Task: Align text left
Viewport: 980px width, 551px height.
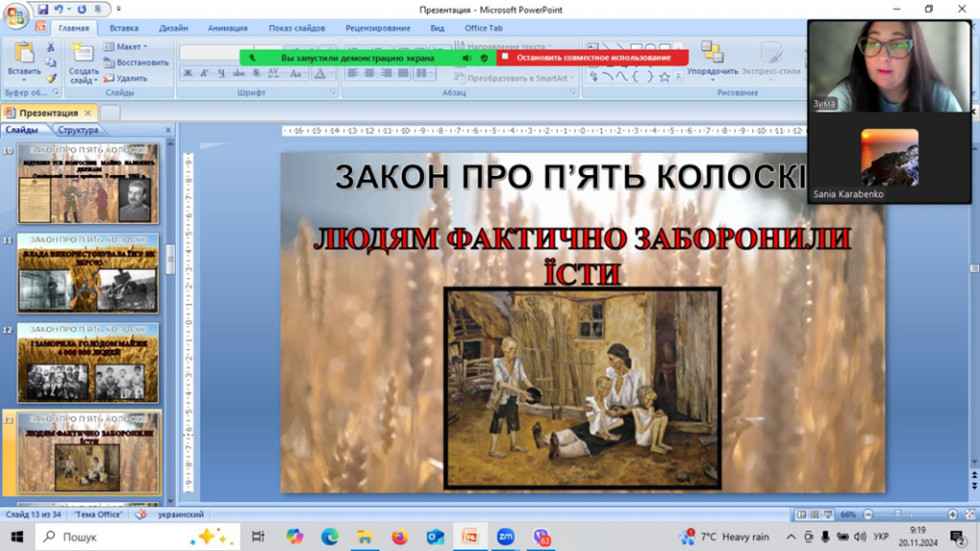Action: [352, 74]
